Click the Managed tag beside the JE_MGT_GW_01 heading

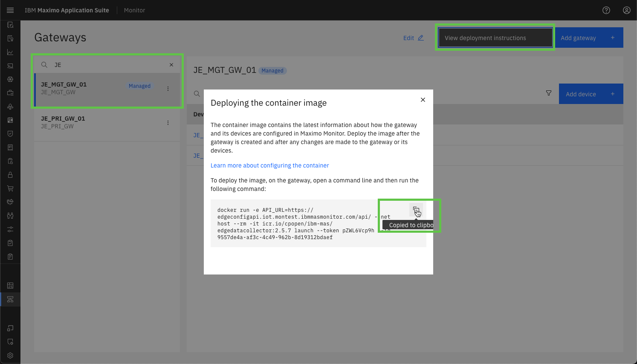272,71
